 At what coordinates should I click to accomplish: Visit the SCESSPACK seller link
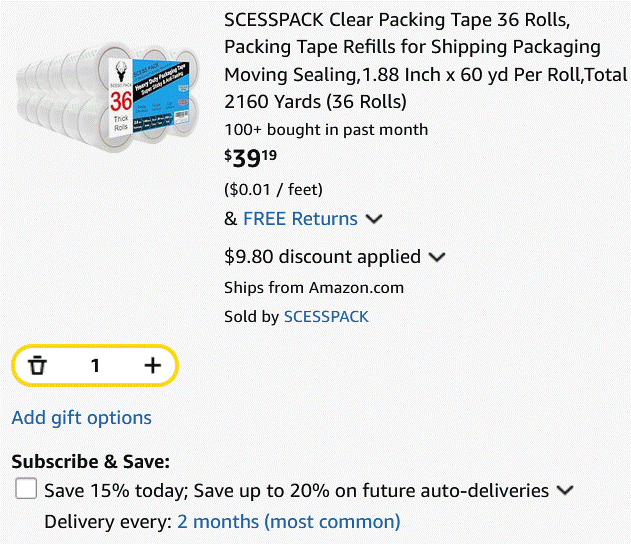tap(326, 317)
